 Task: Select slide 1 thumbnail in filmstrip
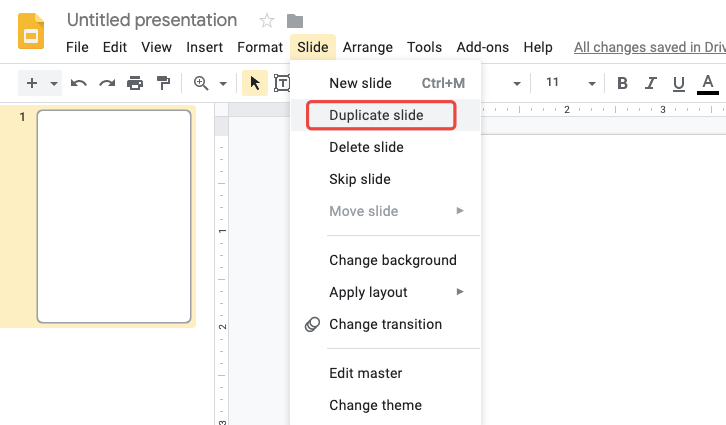[x=114, y=216]
